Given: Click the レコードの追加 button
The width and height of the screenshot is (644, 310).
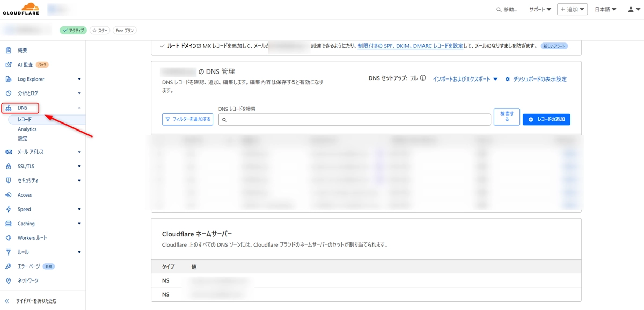Looking at the screenshot, I should coord(546,119).
